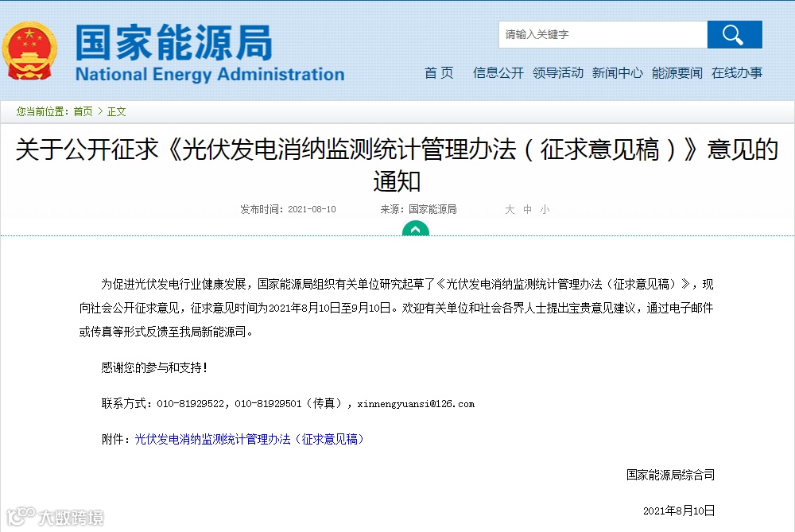Click the article title heading
The image size is (795, 532).
[x=397, y=165]
